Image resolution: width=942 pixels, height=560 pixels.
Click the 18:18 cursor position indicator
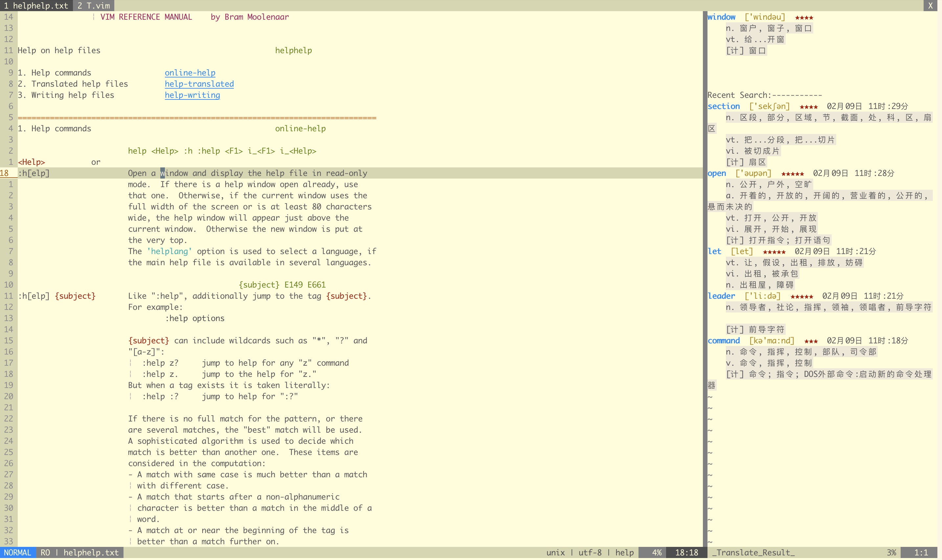686,553
